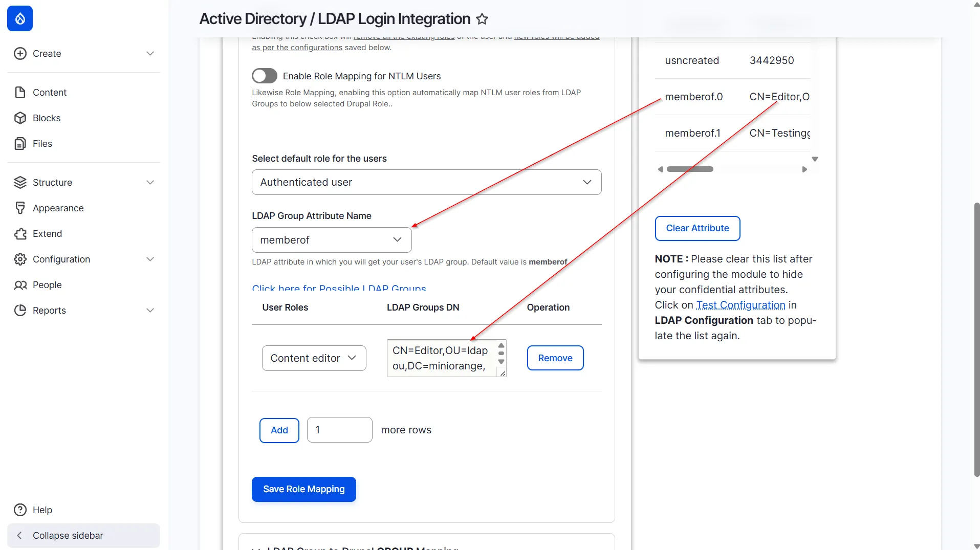Click the Content page icon
The width and height of the screenshot is (980, 550).
[20, 93]
